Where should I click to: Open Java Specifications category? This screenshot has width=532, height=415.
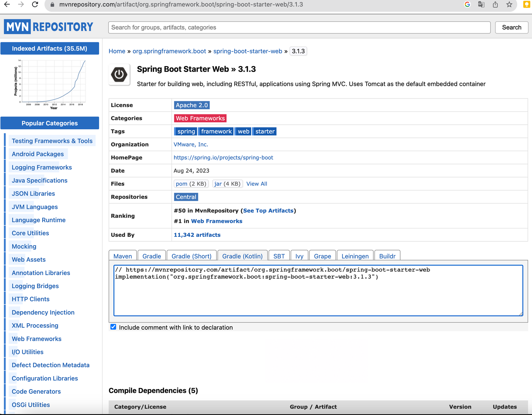40,180
